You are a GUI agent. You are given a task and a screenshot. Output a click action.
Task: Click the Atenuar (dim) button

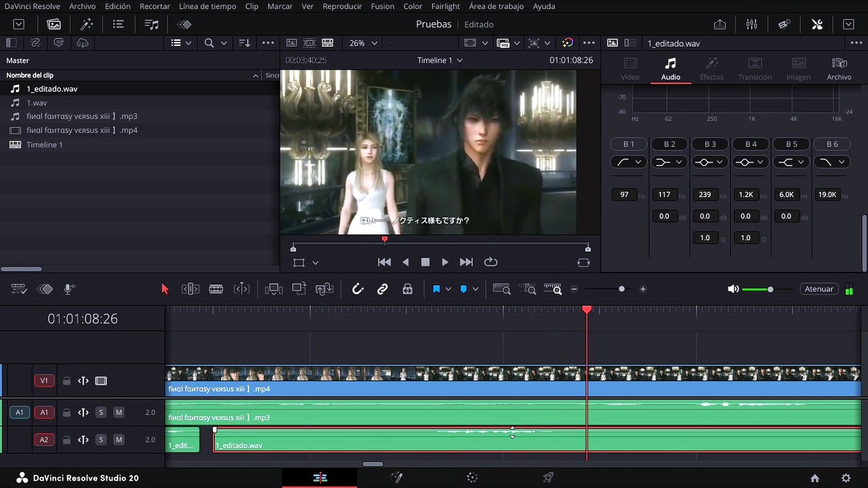[819, 289]
